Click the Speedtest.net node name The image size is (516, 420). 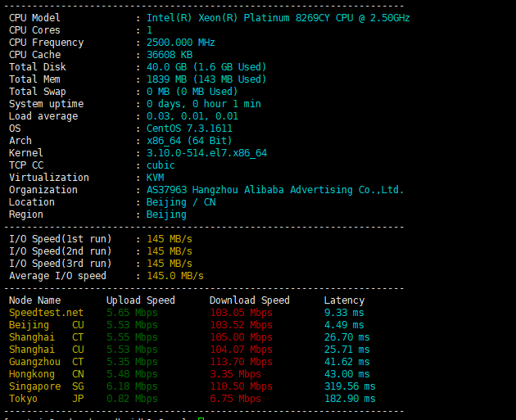[x=46, y=313]
